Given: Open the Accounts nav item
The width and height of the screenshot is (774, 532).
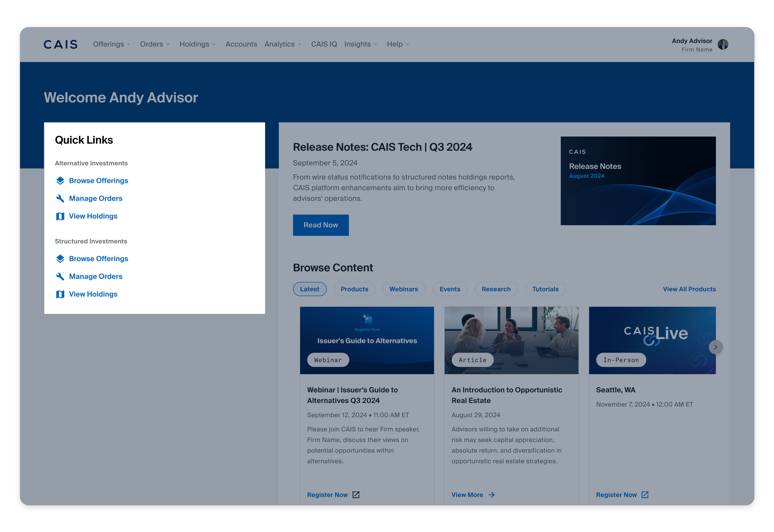Looking at the screenshot, I should click(241, 44).
